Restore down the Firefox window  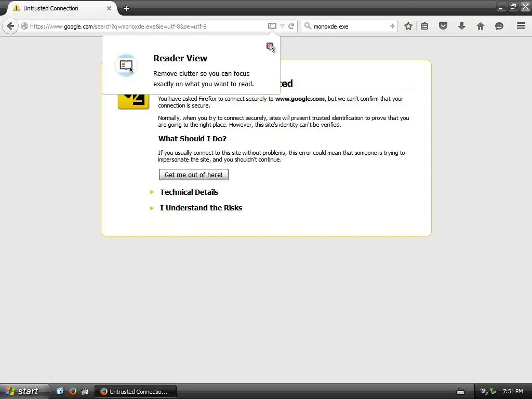[x=513, y=6]
